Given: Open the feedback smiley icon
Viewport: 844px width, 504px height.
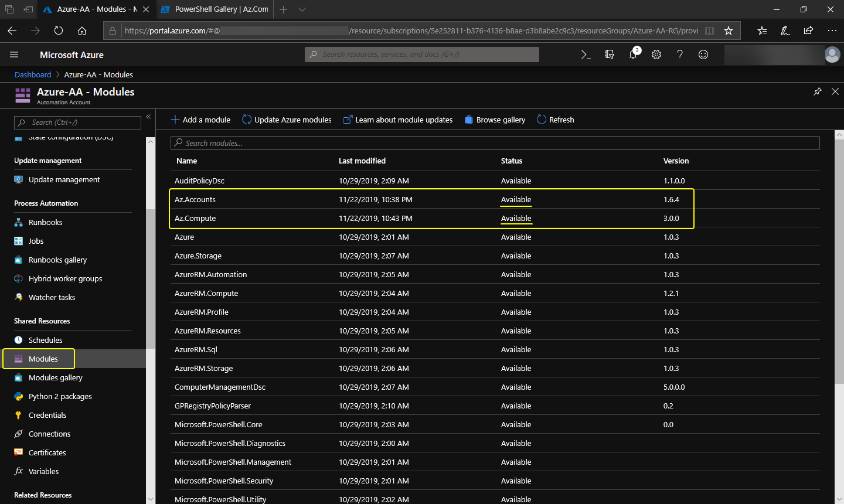Looking at the screenshot, I should point(703,55).
